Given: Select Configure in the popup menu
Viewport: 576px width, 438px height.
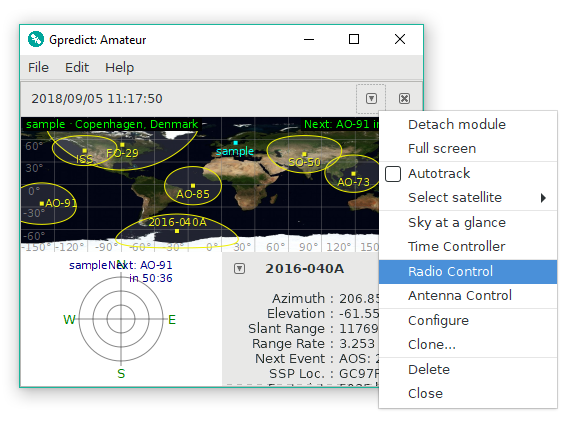Looking at the screenshot, I should pos(468,321).
